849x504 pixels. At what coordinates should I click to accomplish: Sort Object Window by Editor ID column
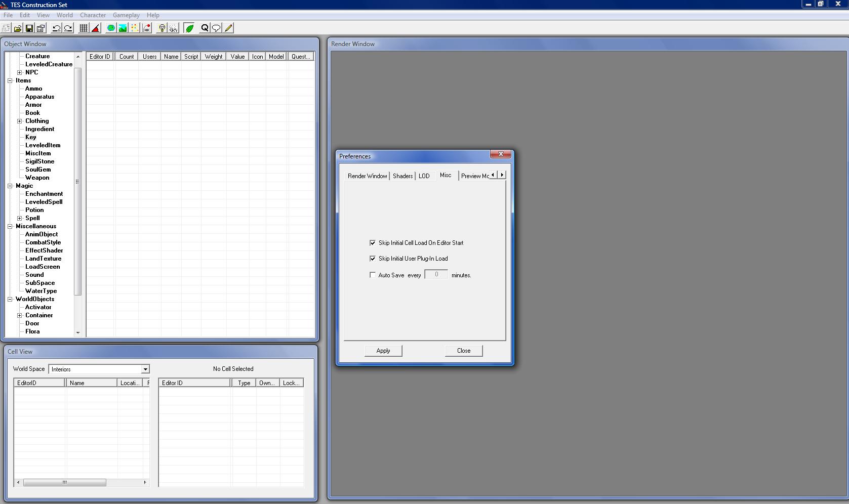click(100, 57)
